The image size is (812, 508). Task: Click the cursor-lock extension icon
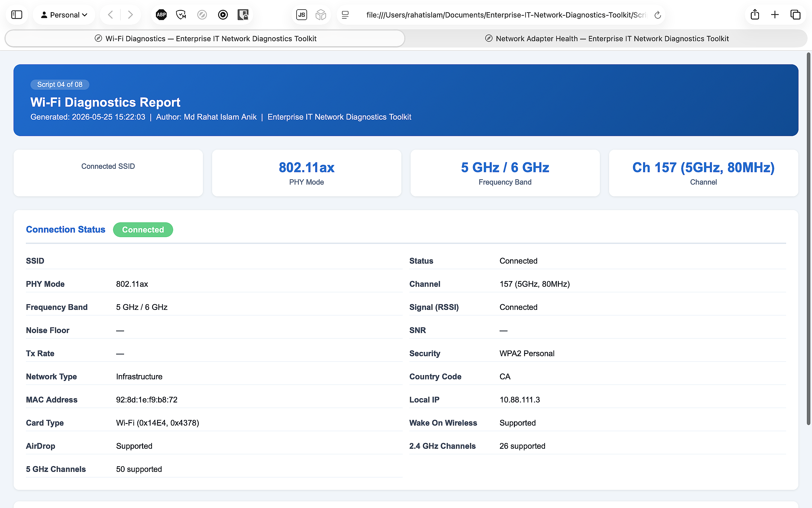(x=243, y=15)
